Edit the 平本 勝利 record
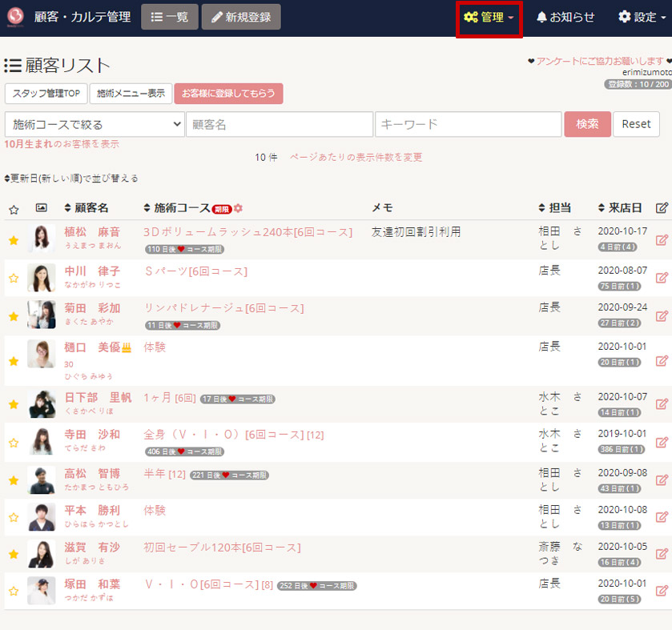The height and width of the screenshot is (630, 672). click(x=662, y=517)
